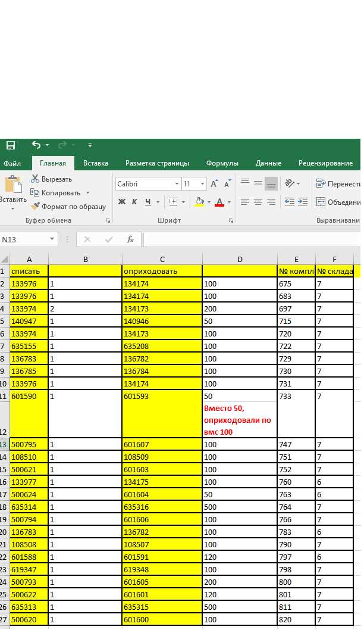
Task: Click the cell borders icon
Action: coord(173,202)
